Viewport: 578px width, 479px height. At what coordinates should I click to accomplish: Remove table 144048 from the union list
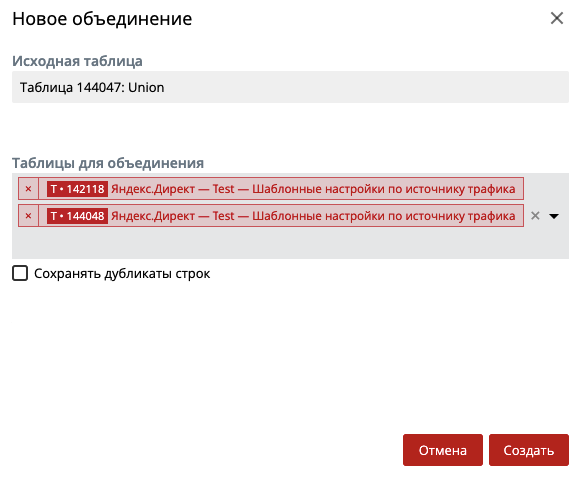coord(28,216)
